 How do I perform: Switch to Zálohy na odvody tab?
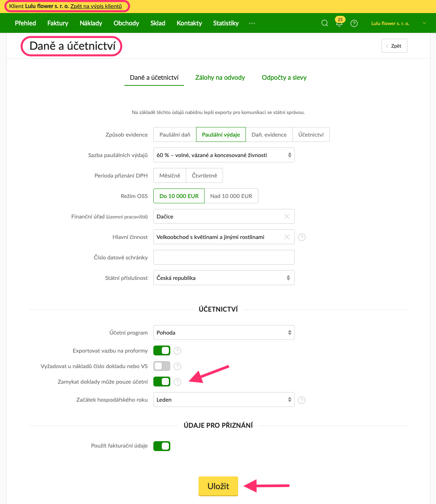(x=220, y=78)
